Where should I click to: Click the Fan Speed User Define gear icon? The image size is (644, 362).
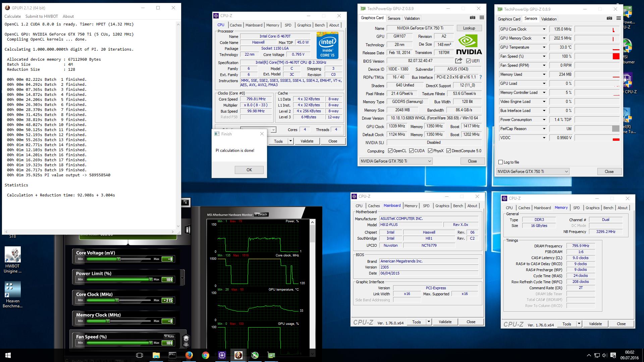tap(186, 340)
